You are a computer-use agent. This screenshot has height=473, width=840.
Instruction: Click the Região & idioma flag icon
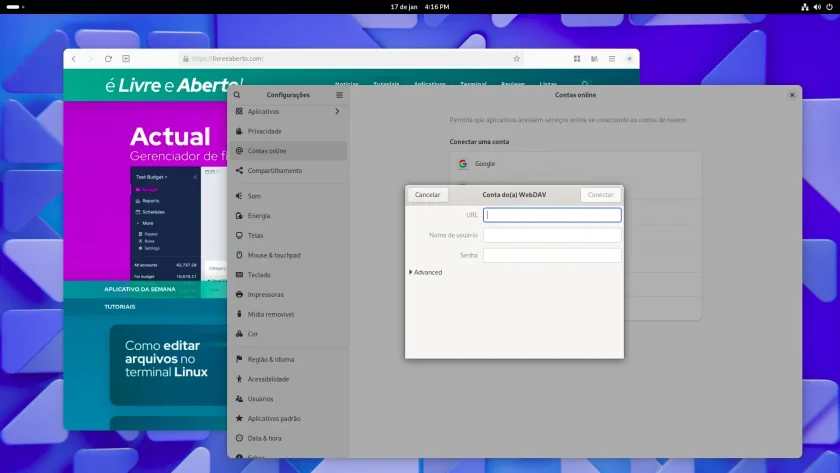(239, 359)
